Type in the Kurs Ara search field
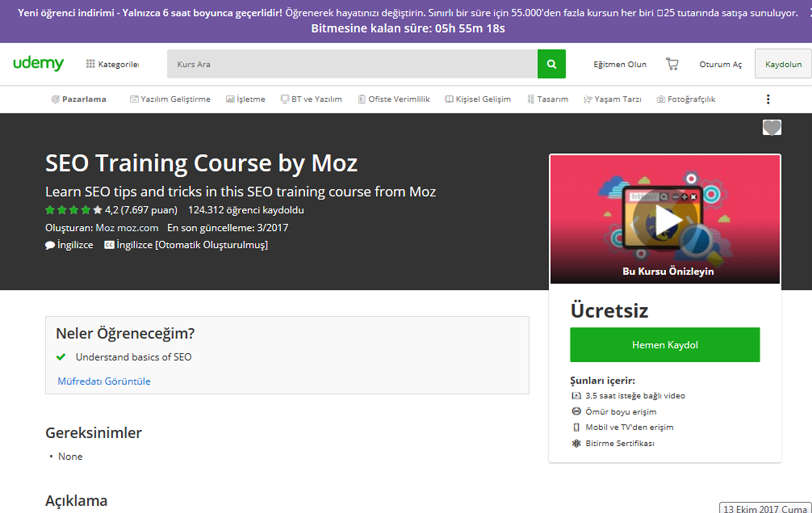 351,64
